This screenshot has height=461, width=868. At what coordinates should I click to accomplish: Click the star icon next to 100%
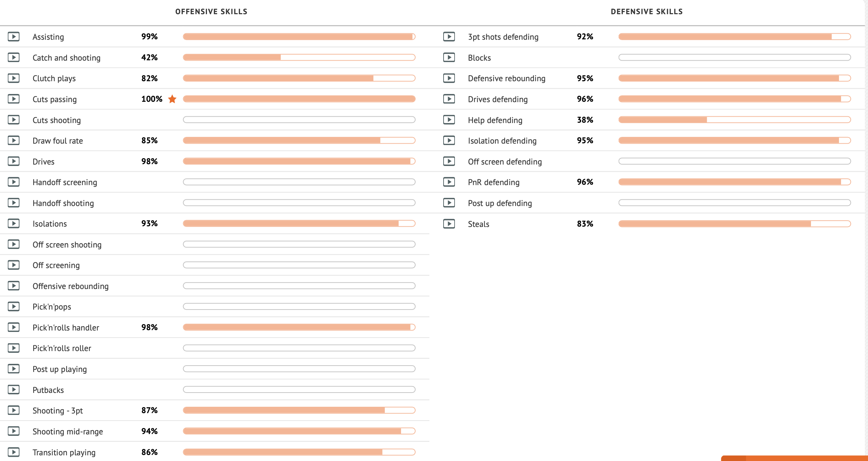[x=172, y=99]
